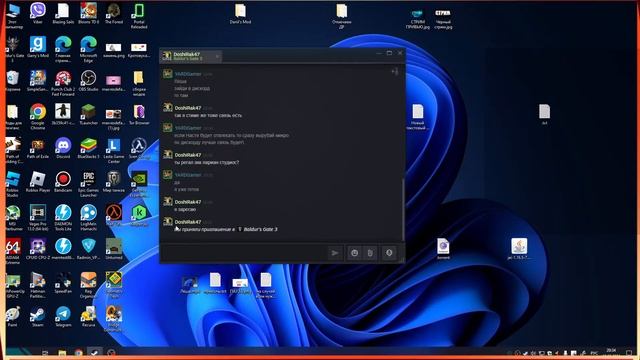
Task: Launch Bloons TD 6 shortcut
Action: [89, 13]
